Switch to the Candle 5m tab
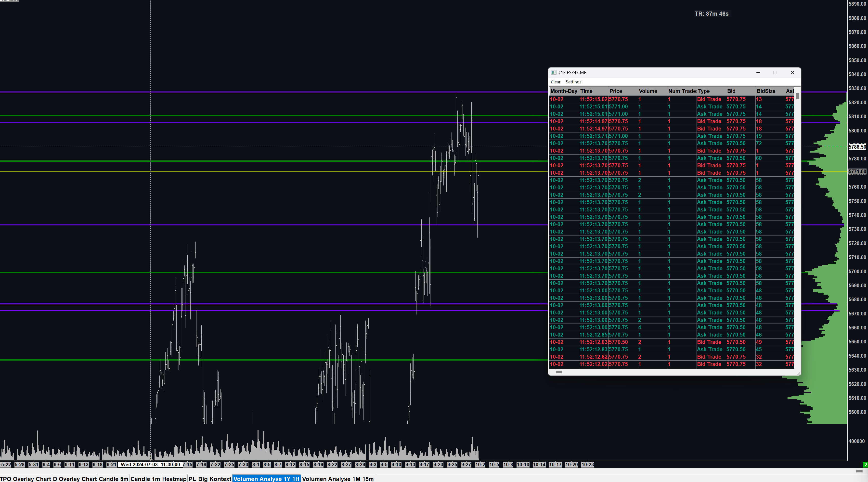This screenshot has height=482, width=868. click(113, 479)
